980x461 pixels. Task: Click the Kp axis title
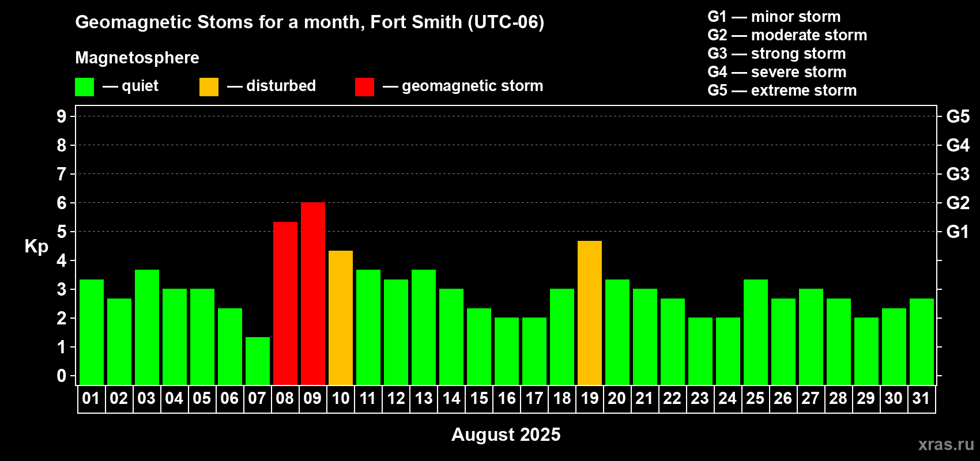[36, 247]
